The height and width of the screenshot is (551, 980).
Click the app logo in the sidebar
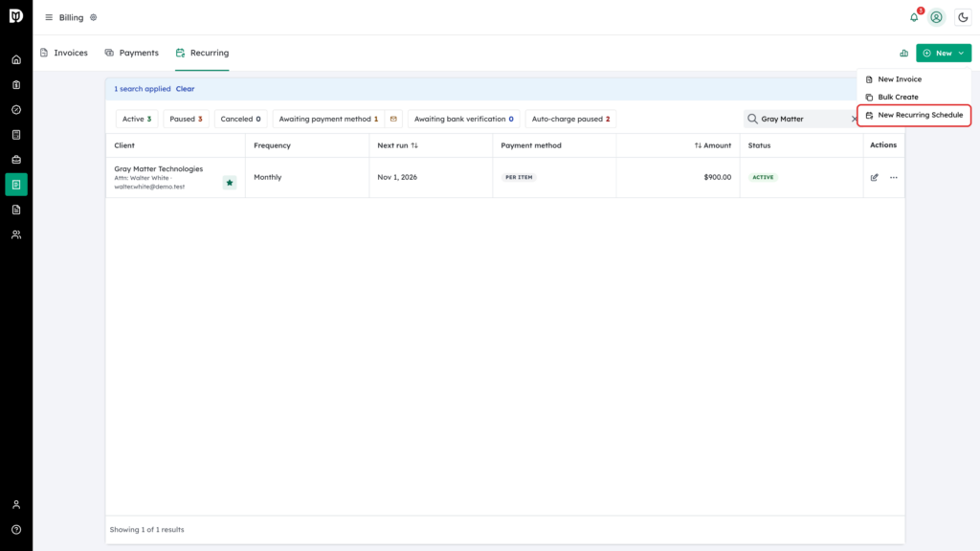coord(16,15)
